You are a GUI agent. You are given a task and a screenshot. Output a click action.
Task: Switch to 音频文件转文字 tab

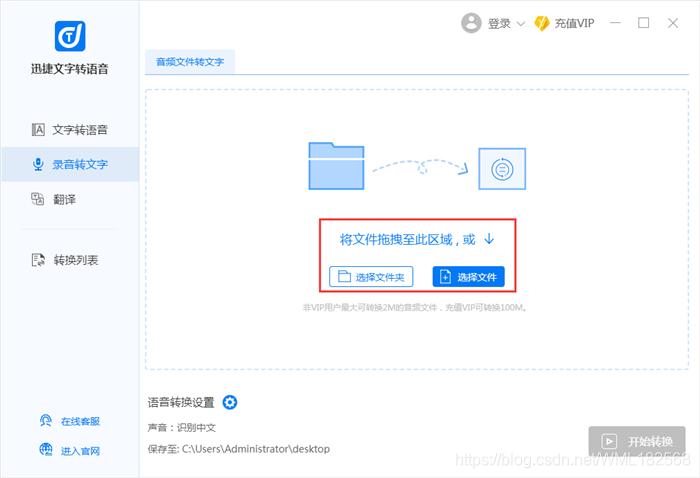click(190, 62)
